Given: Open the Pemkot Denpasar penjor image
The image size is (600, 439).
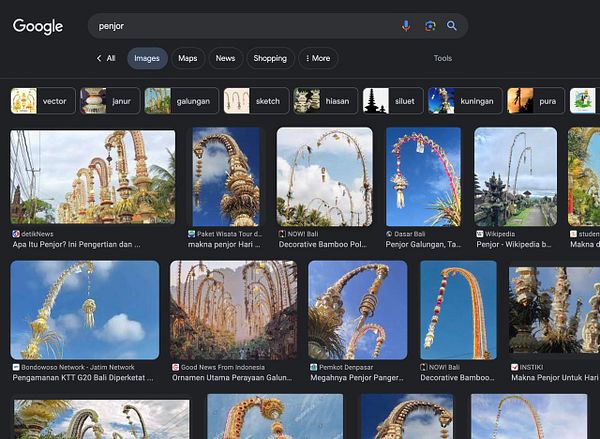Looking at the screenshot, I should click(x=358, y=310).
